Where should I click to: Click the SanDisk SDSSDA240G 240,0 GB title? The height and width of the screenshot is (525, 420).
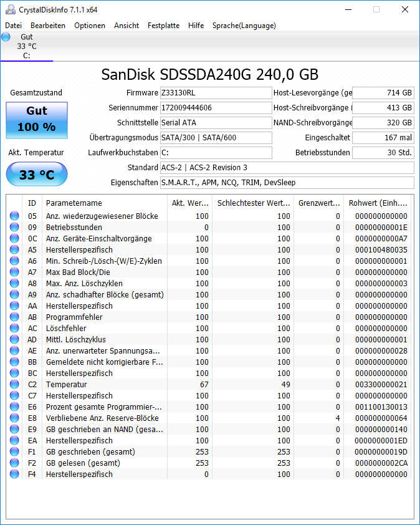pyautogui.click(x=210, y=74)
